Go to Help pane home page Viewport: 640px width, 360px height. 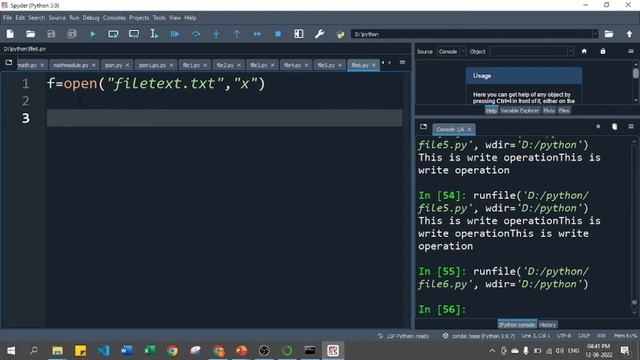coord(584,51)
